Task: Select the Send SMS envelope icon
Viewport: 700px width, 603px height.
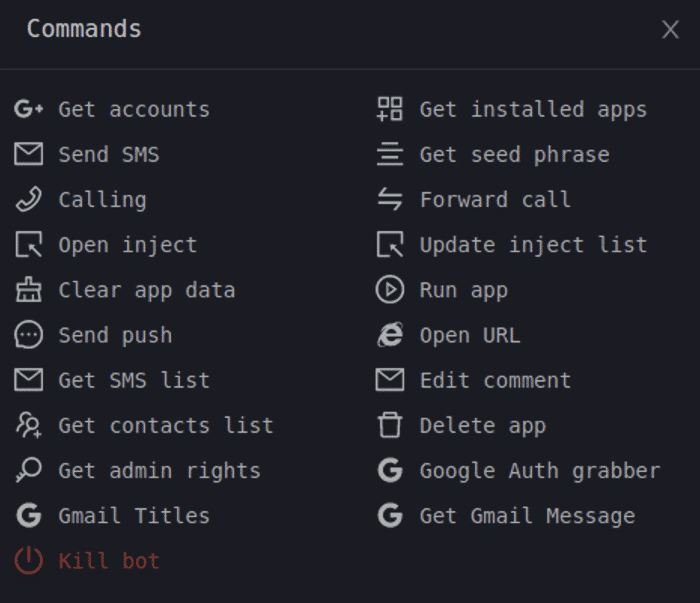Action: coord(28,154)
